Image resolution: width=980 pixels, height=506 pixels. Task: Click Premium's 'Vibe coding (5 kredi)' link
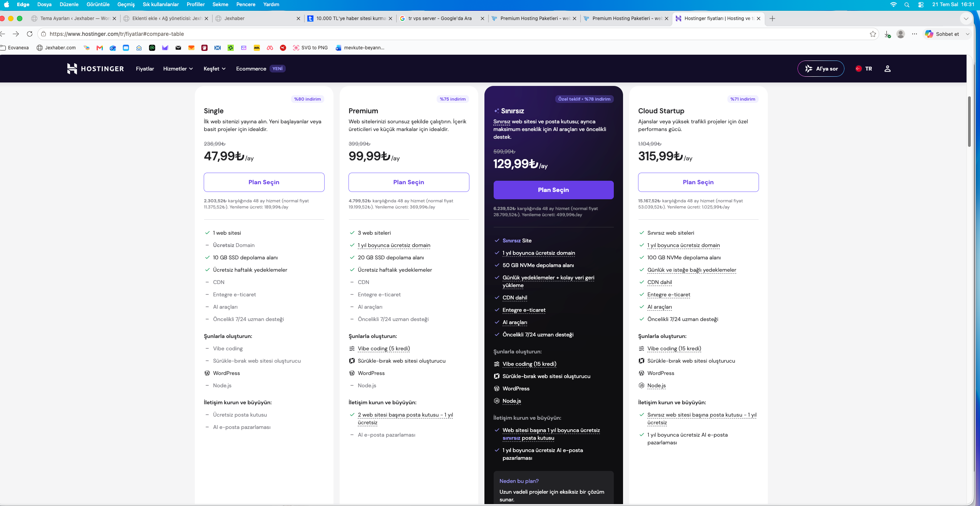click(384, 348)
